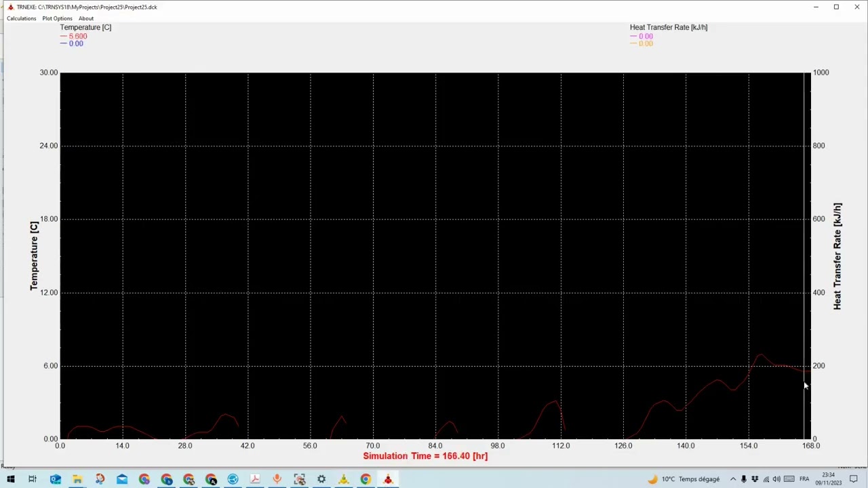Toggle the blue 0.00 temperature legend entry
Viewport: 868px width, 488px height.
[x=72, y=43]
